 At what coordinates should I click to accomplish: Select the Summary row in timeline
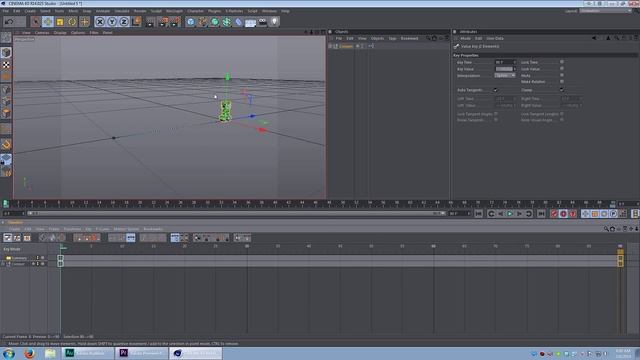(x=19, y=258)
